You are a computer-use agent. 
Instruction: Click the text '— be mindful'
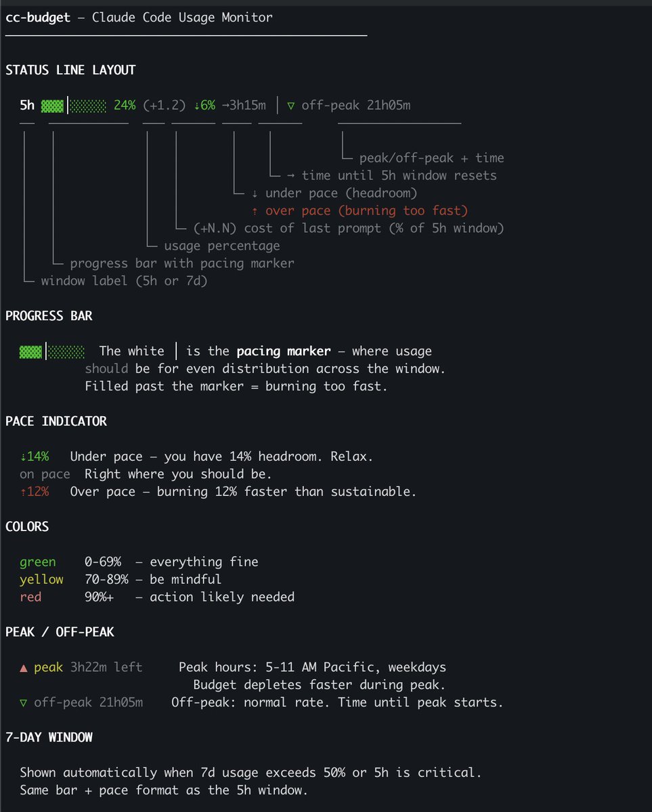[178, 579]
